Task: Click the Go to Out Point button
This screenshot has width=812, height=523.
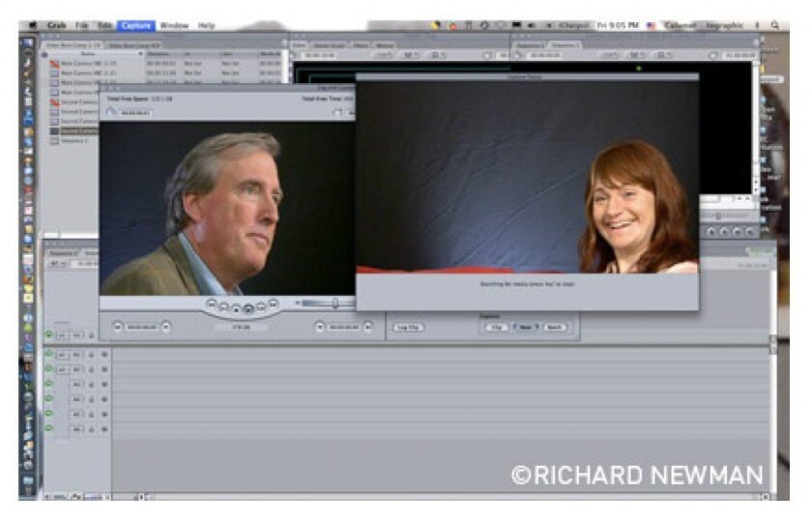Action: click(320, 327)
